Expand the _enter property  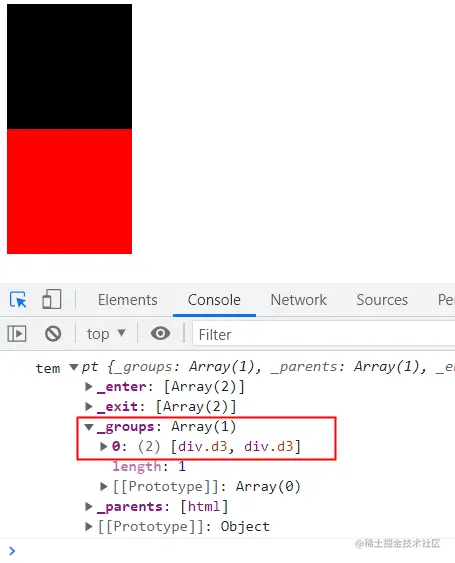click(x=89, y=386)
